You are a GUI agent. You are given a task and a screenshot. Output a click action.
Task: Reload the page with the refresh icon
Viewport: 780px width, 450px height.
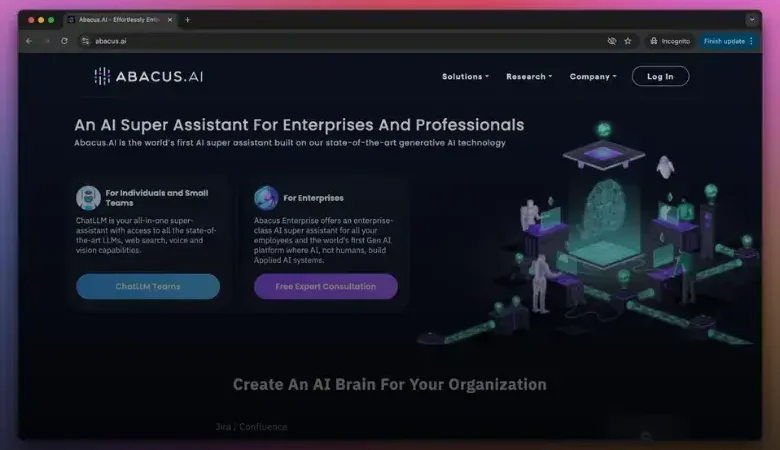(64, 41)
